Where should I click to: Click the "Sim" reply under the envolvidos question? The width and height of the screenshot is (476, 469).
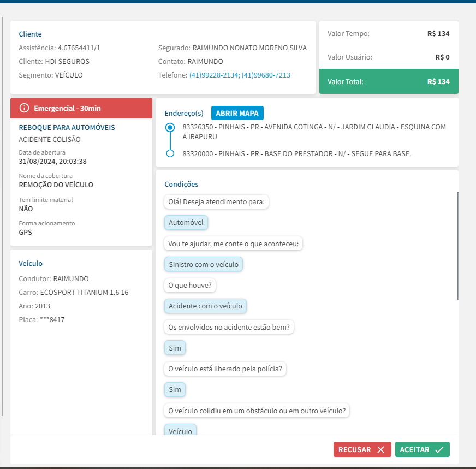coord(175,347)
